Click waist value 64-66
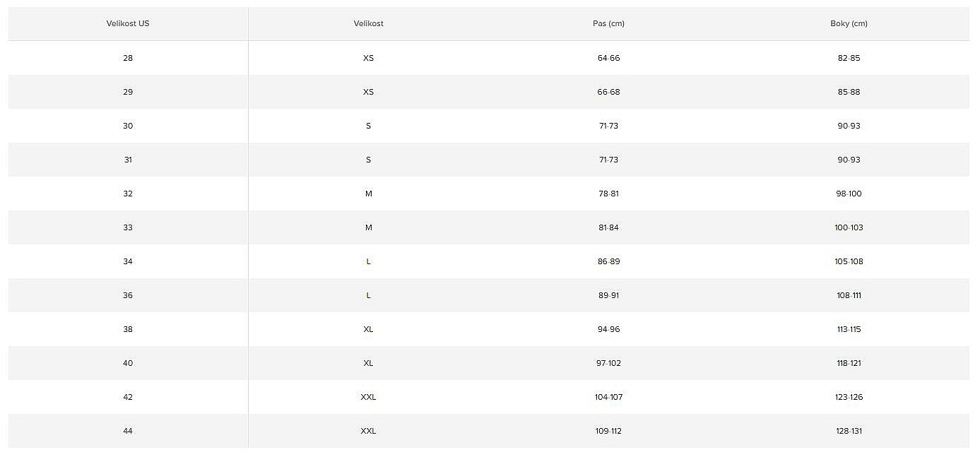The width and height of the screenshot is (980, 457). point(608,58)
